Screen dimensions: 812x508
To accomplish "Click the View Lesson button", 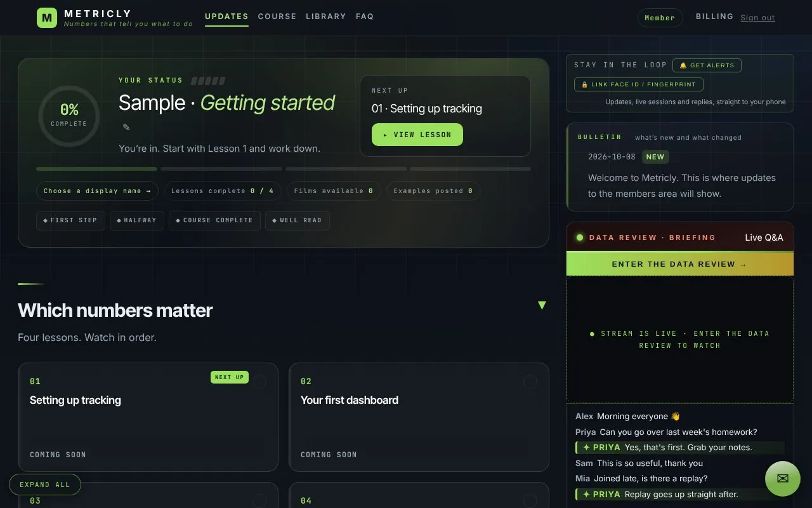I will click(417, 135).
